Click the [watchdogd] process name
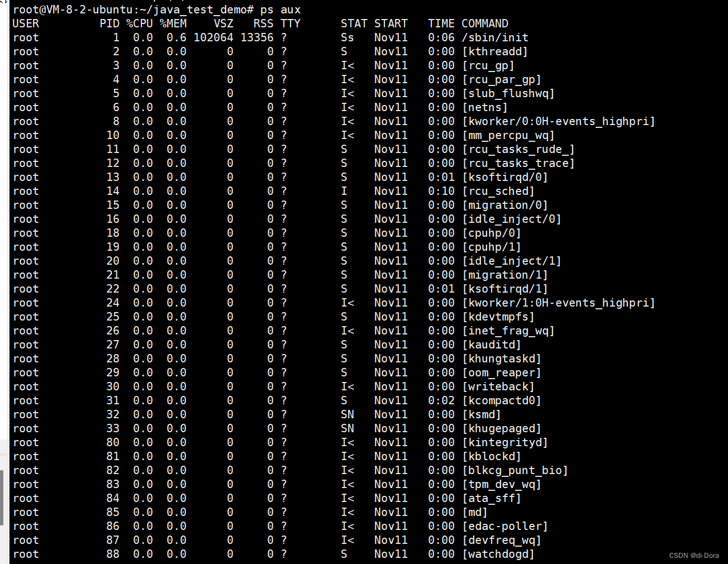728x564 pixels. [x=498, y=554]
